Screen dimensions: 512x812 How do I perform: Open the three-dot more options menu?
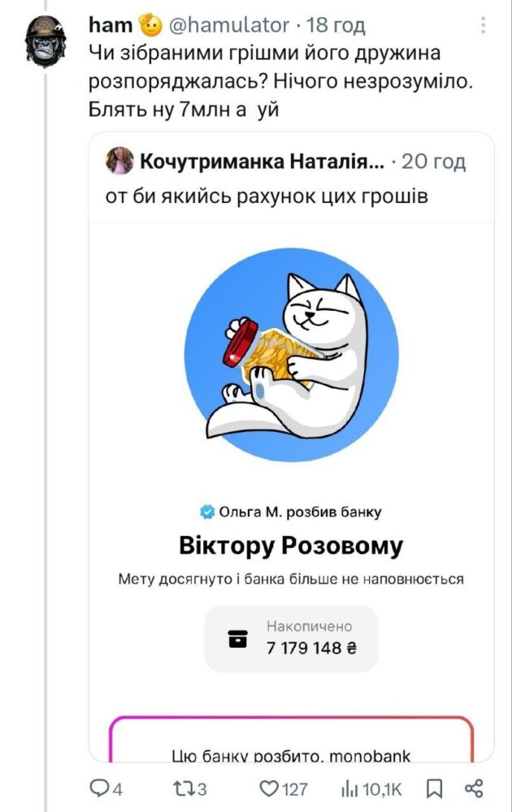pos(483,25)
